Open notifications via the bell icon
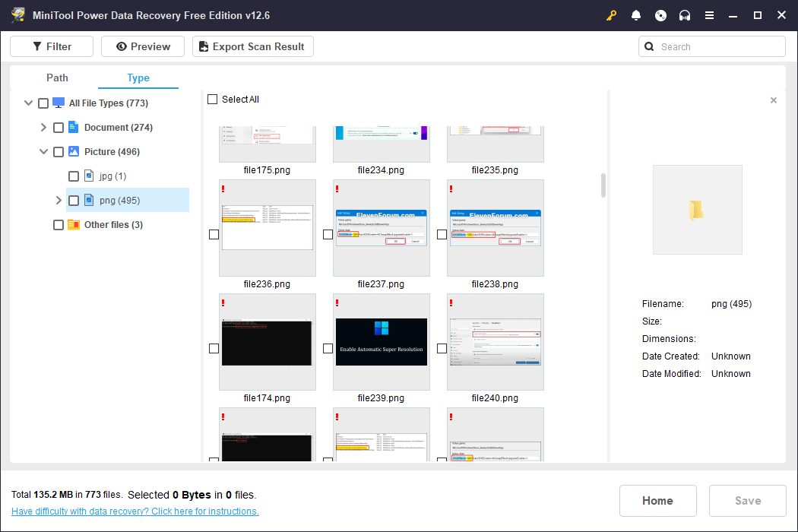The height and width of the screenshot is (532, 798). [x=636, y=15]
